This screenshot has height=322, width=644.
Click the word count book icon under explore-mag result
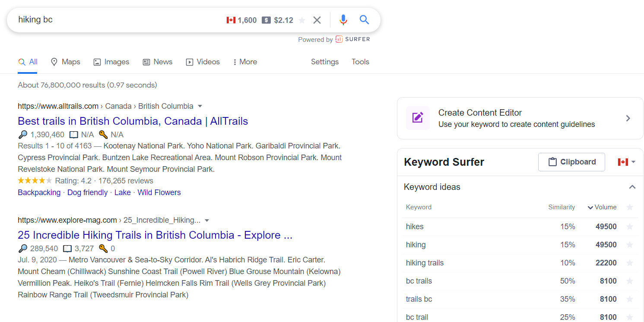coord(67,249)
